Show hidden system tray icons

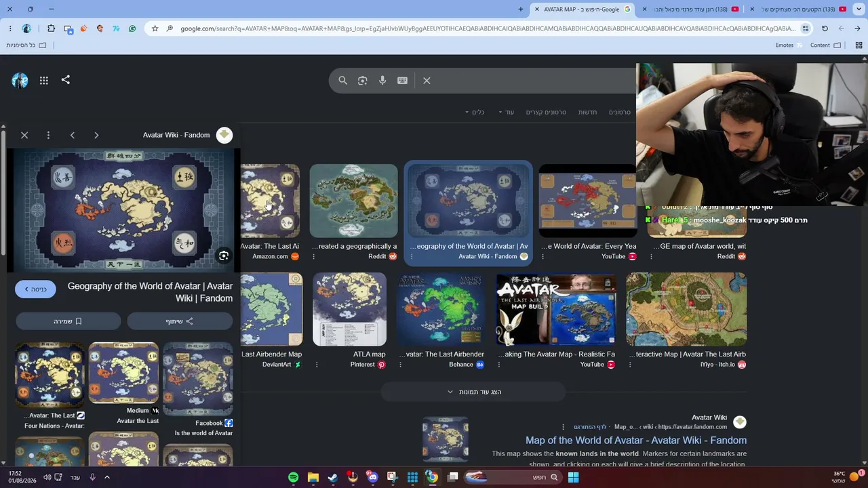107,477
